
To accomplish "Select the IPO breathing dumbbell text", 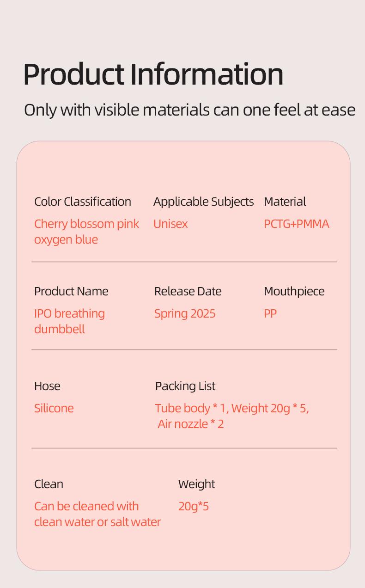I will [x=69, y=321].
